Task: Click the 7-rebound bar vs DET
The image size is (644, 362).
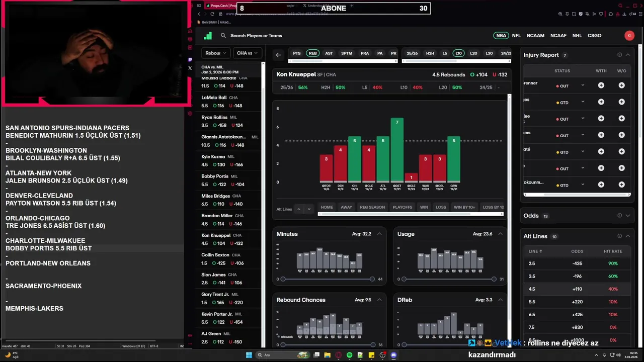Action: coord(397,150)
